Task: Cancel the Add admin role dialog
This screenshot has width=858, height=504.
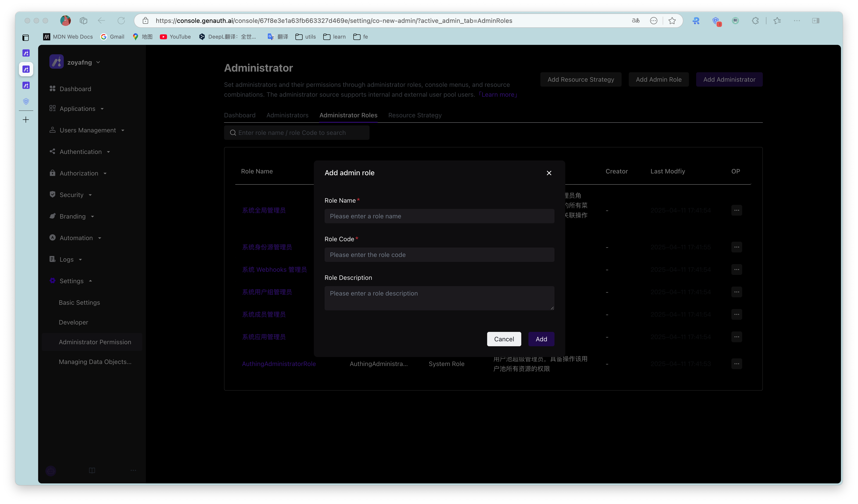Action: [504, 339]
